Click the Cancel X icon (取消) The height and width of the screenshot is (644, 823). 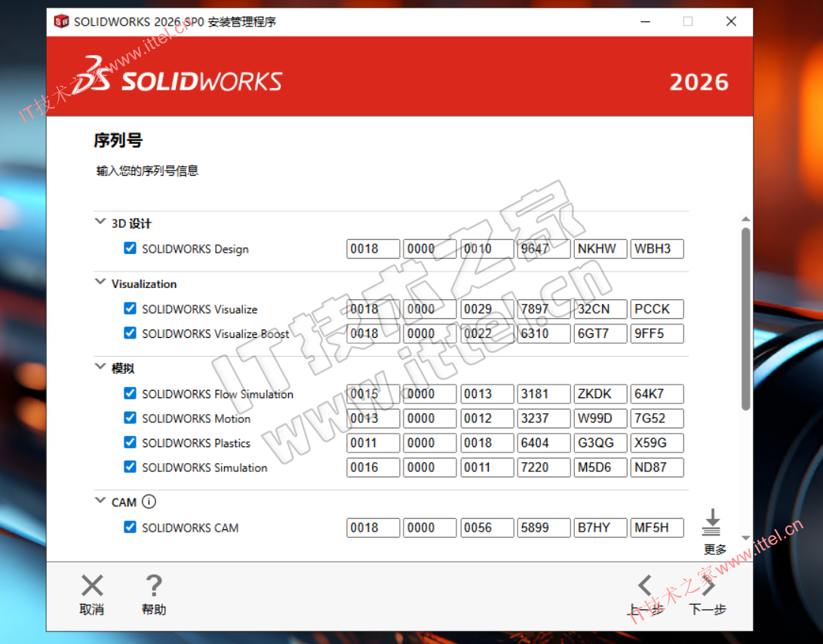click(92, 586)
